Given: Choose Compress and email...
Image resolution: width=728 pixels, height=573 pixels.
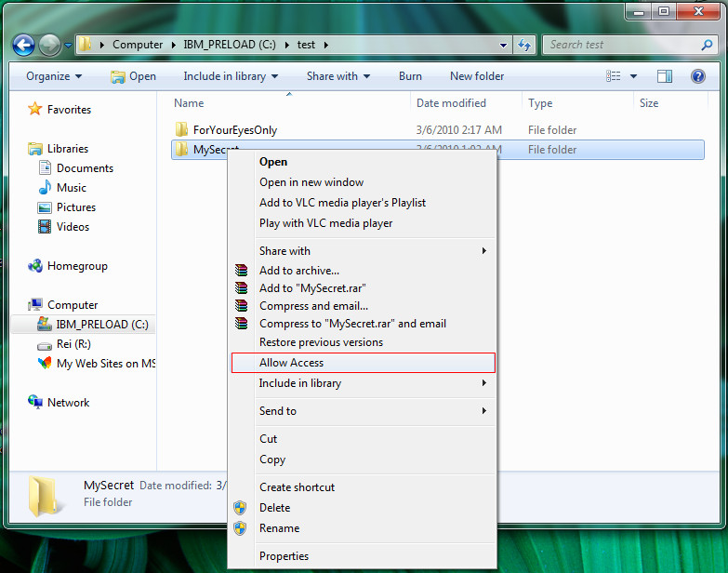Looking at the screenshot, I should (364, 306).
